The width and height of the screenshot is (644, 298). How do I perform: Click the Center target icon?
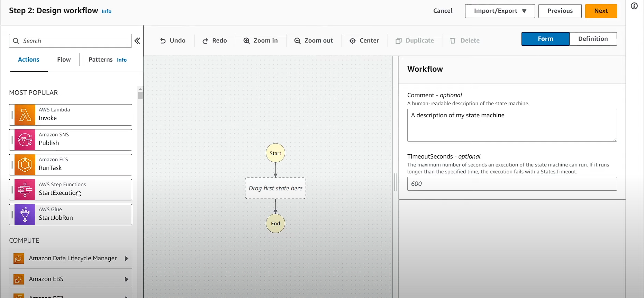(353, 41)
